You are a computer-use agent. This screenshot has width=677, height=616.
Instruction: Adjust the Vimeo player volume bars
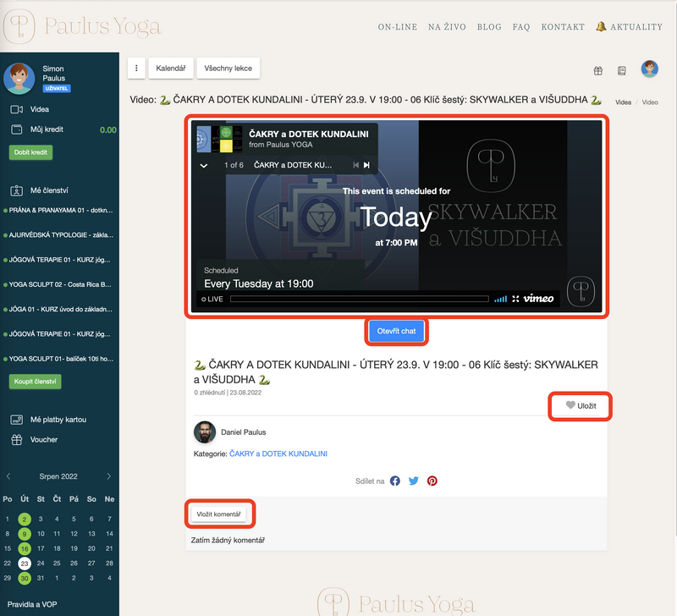(x=500, y=299)
